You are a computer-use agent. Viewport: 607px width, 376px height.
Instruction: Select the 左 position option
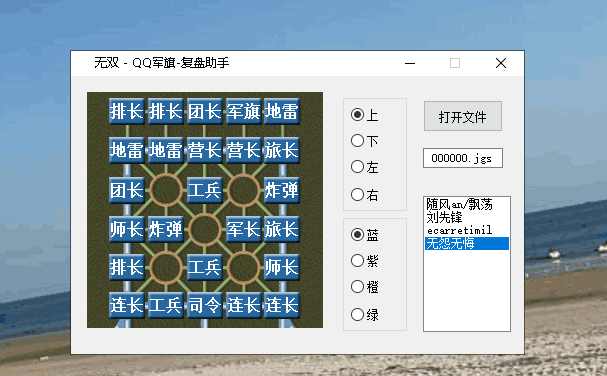point(364,167)
